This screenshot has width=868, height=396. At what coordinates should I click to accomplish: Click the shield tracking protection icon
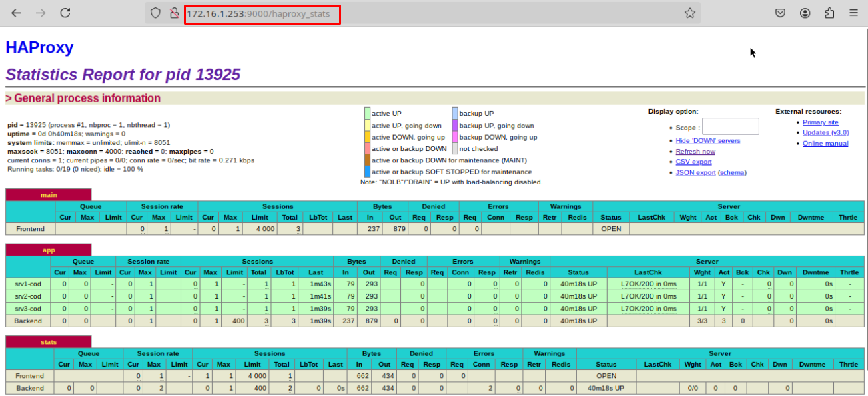click(x=155, y=13)
